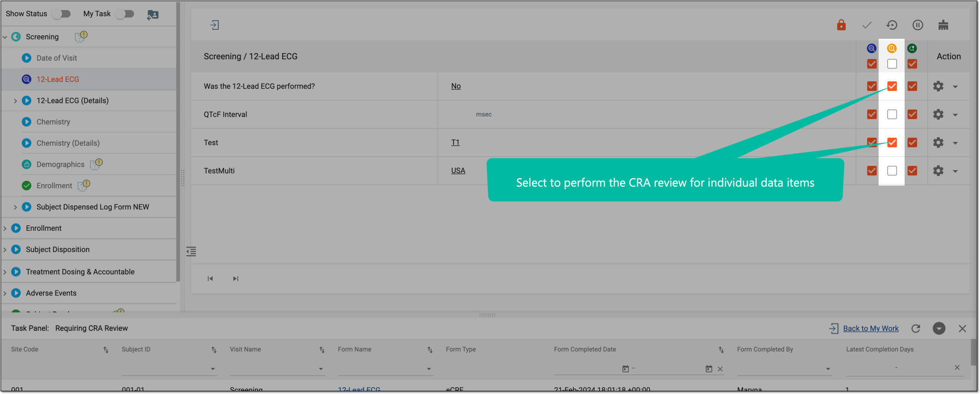980x394 pixels.
Task: Click the red lock icon
Action: pyautogui.click(x=841, y=25)
